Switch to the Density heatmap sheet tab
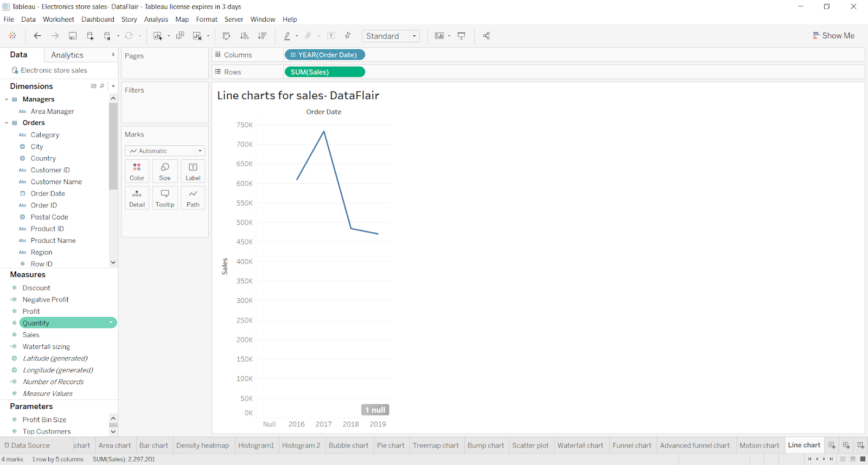 (x=202, y=445)
